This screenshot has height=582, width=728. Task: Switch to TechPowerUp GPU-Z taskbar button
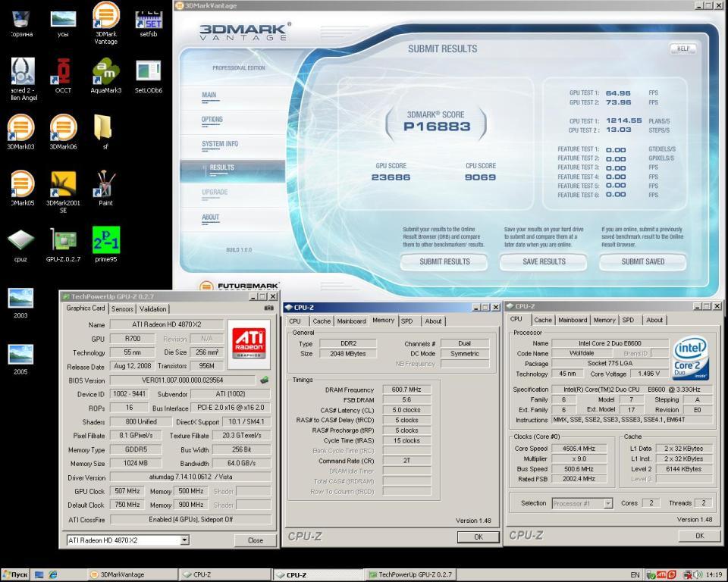point(411,574)
